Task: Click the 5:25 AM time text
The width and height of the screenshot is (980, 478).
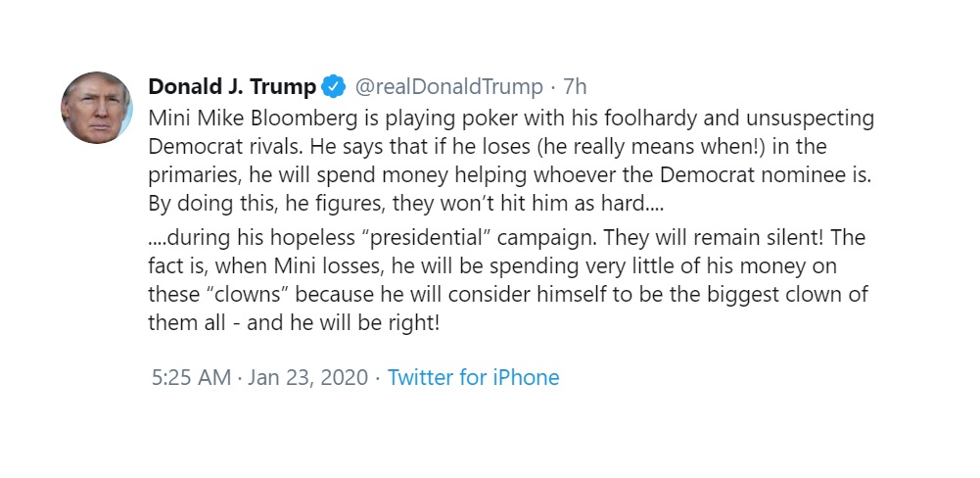Action: coord(191,377)
